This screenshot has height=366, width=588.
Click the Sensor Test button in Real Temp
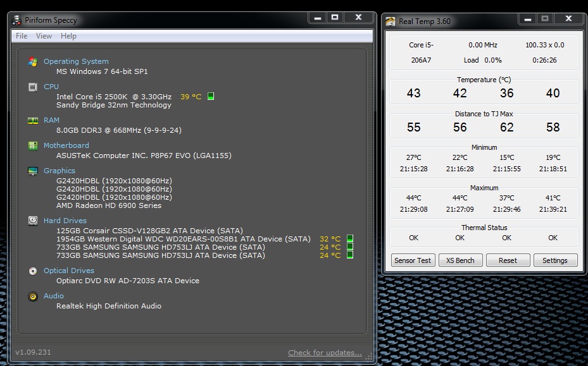(413, 260)
